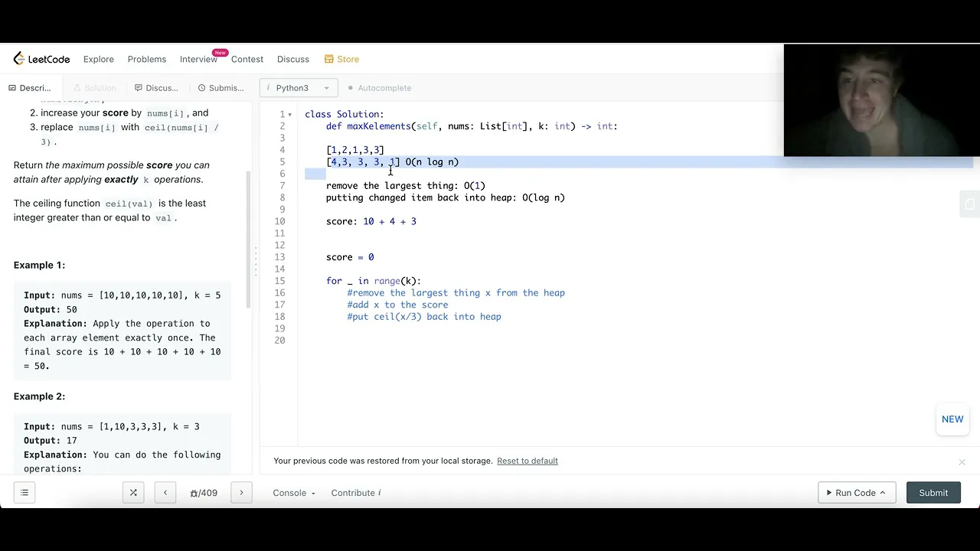Viewport: 980px width, 551px height.
Task: Open the problem list icon
Action: (x=24, y=493)
